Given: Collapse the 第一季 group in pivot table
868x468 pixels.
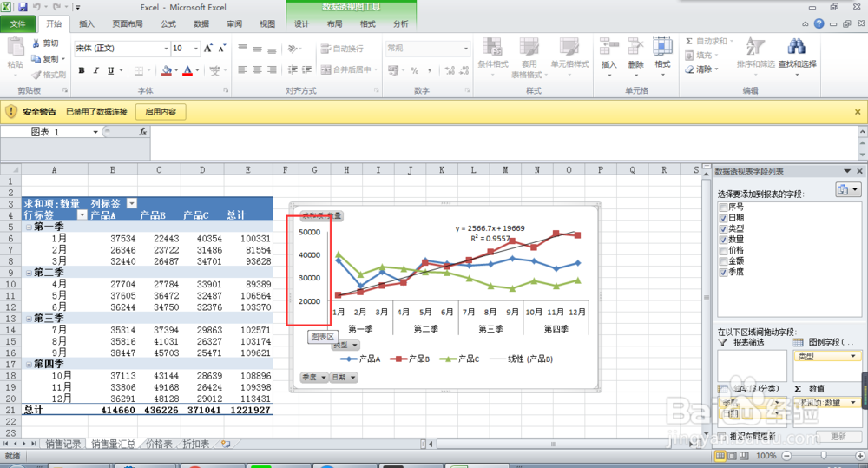Looking at the screenshot, I should (29, 227).
